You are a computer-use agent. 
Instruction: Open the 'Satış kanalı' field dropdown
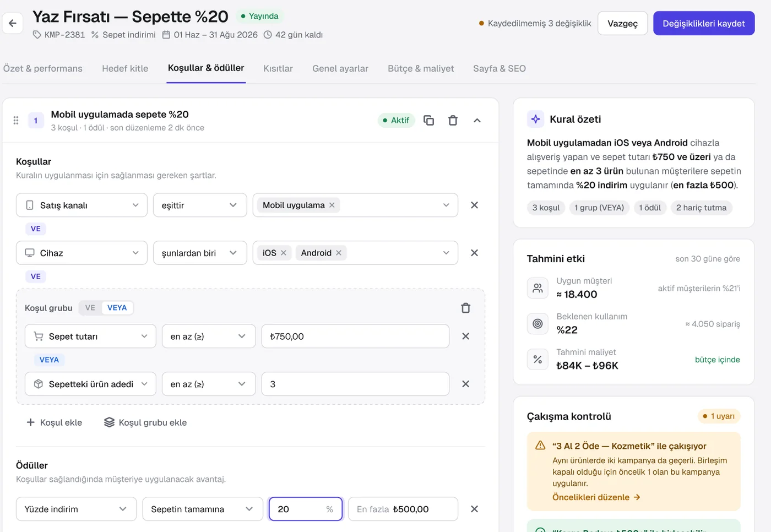coord(82,205)
